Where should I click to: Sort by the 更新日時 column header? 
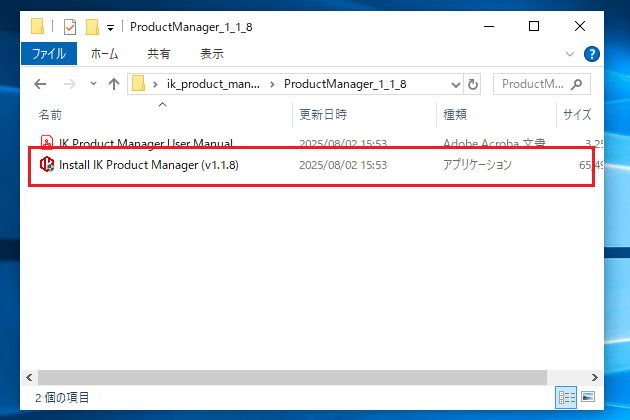[x=364, y=115]
